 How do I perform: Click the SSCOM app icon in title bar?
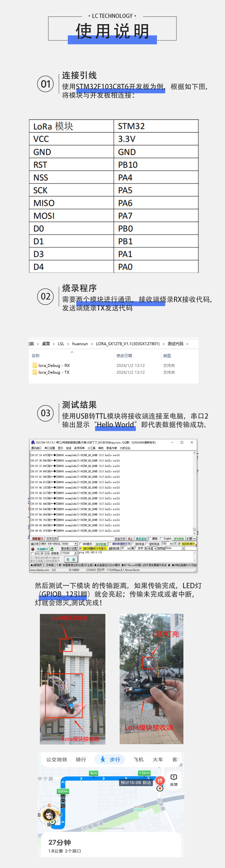(x=33, y=442)
